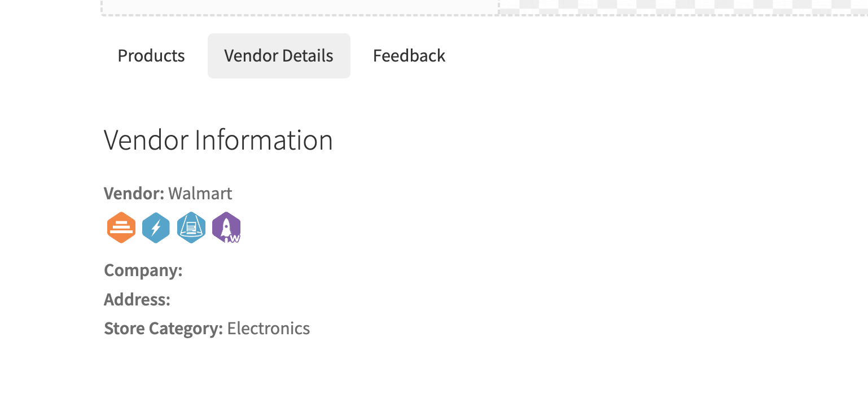This screenshot has height=402, width=868.
Task: Click the orange stacked-bars vendor badge
Action: tap(121, 228)
